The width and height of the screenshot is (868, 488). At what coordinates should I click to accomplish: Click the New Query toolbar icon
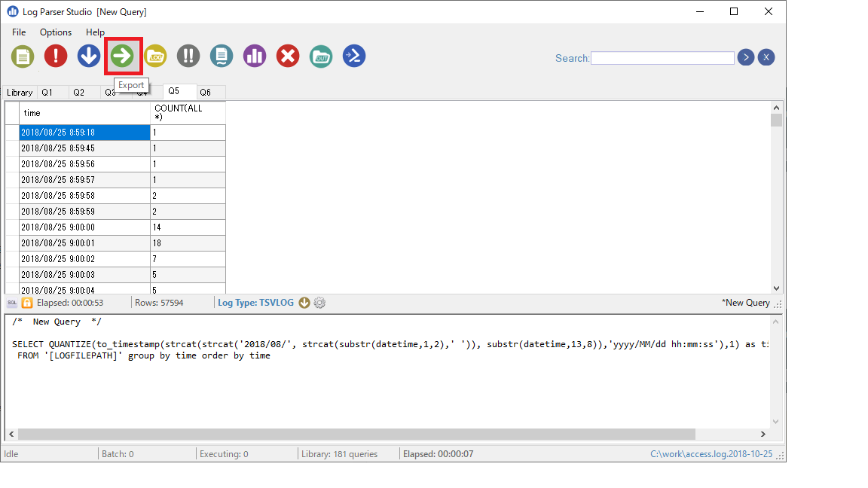point(23,56)
